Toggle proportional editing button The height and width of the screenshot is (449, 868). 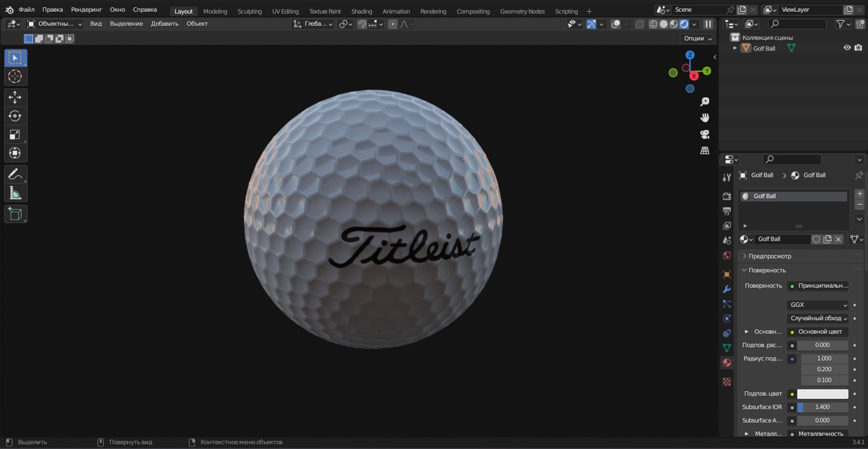click(392, 24)
